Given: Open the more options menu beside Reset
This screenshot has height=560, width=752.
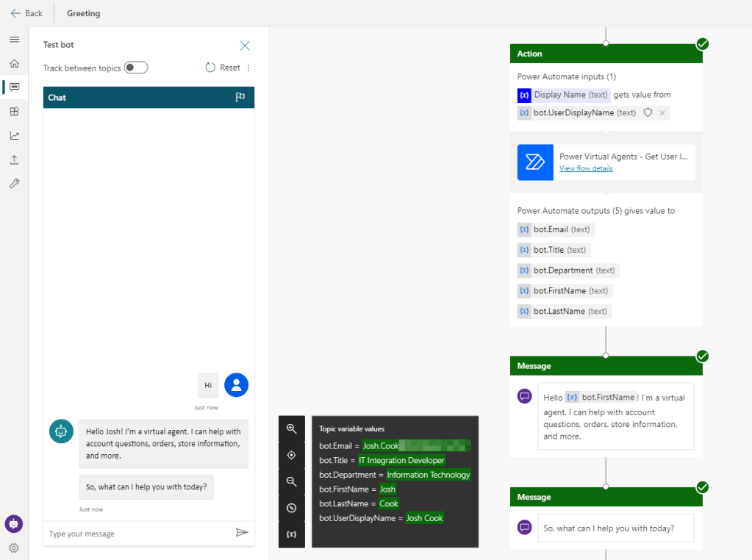Looking at the screenshot, I should [x=248, y=67].
